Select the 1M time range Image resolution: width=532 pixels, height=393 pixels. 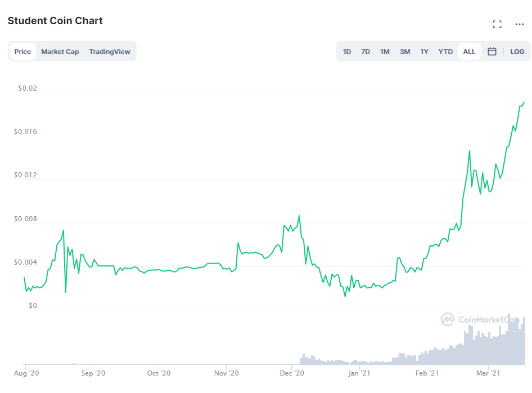pos(385,52)
